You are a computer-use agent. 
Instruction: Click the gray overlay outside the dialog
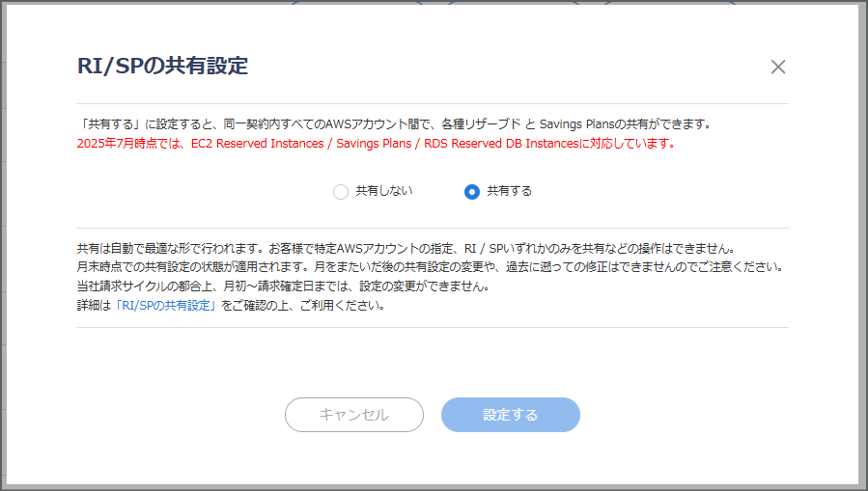[3, 245]
